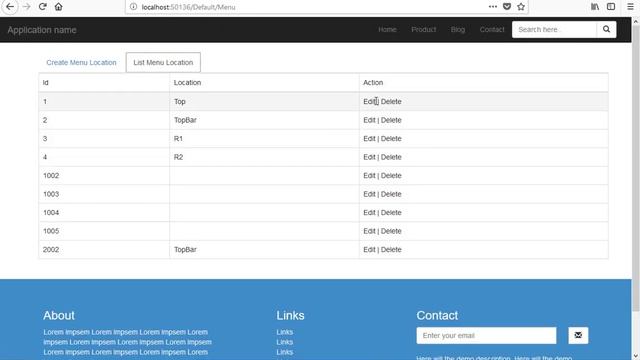The width and height of the screenshot is (640, 360).
Task: Open the Firefox hamburger menu
Action: click(630, 7)
